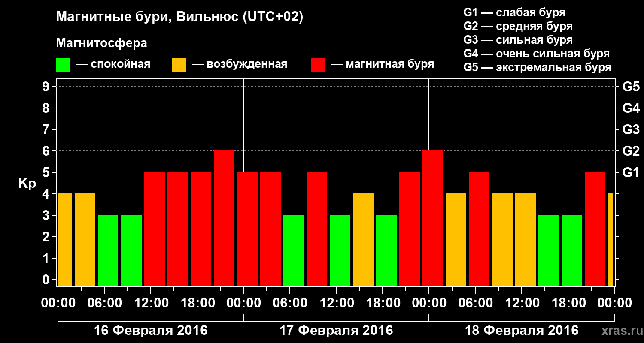
Task: Select the green bar starting 06:00 on 16 Февраля
Action: (108, 251)
